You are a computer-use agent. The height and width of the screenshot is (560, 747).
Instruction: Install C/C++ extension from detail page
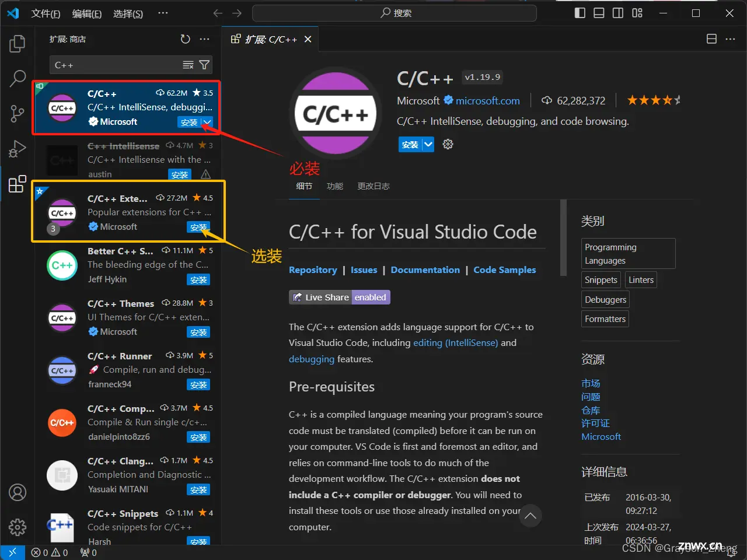[x=410, y=144]
